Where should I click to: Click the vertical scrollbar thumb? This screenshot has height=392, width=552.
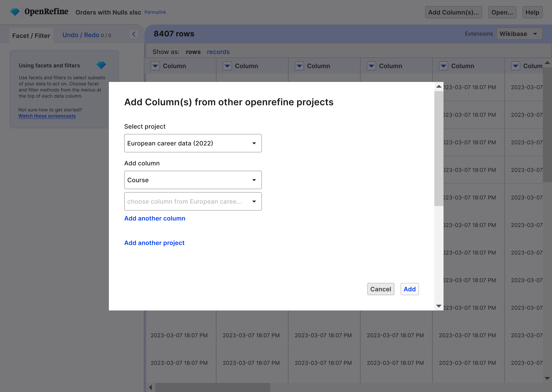pyautogui.click(x=438, y=149)
